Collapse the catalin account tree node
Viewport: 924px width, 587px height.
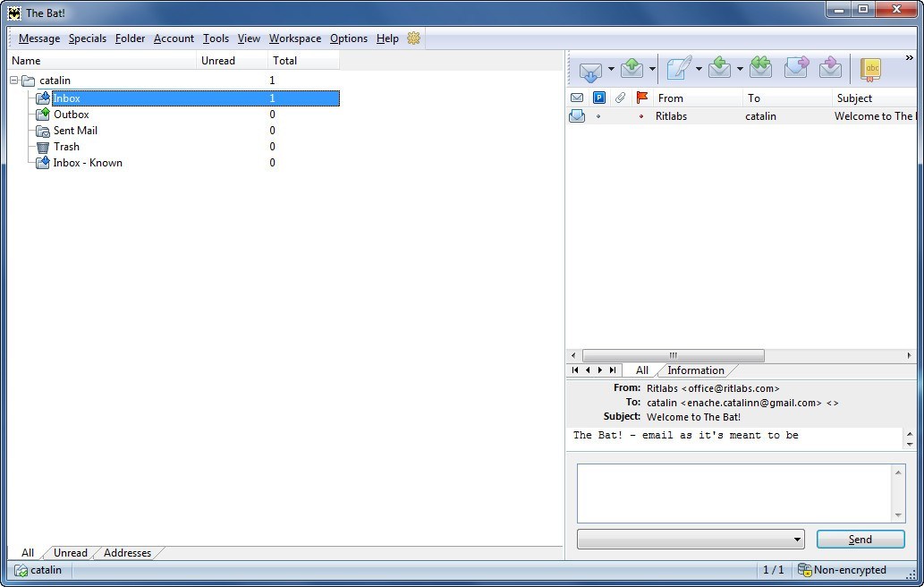point(15,81)
